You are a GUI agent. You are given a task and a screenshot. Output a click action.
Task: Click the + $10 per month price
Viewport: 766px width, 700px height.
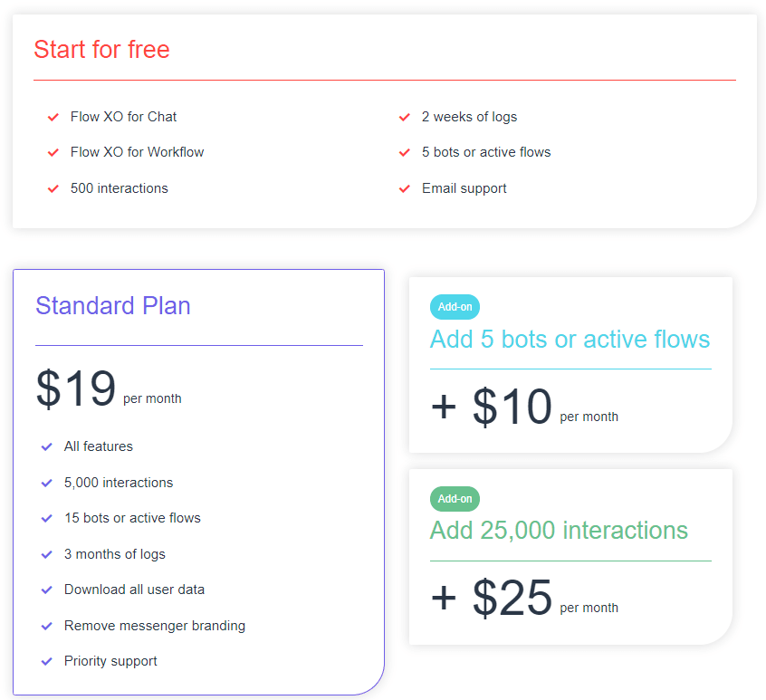pyautogui.click(x=524, y=407)
